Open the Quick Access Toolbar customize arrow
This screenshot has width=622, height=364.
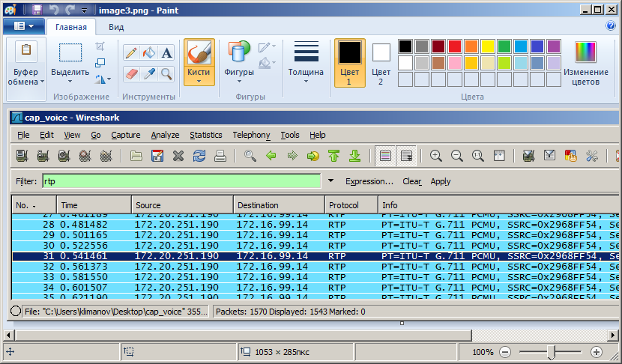tap(84, 10)
